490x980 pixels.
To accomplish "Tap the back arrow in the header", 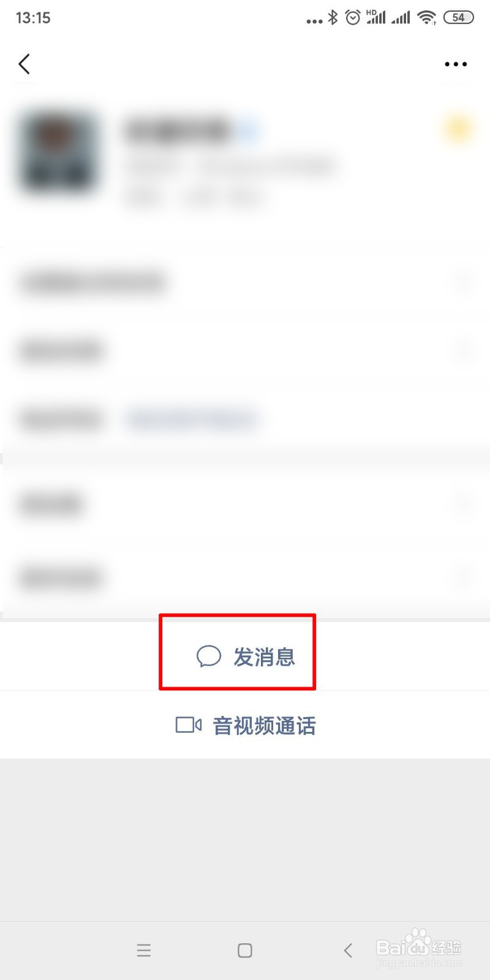I will [x=24, y=64].
